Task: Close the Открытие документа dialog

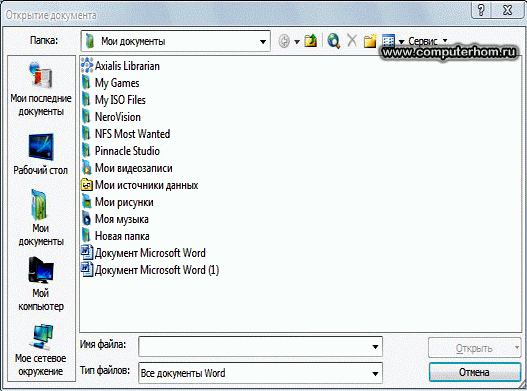Action: coord(508,10)
